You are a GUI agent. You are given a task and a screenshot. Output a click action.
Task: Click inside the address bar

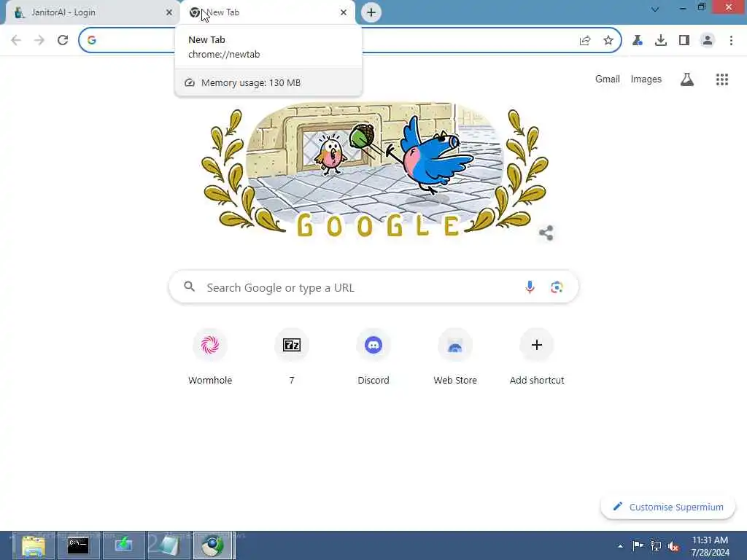tap(349, 40)
